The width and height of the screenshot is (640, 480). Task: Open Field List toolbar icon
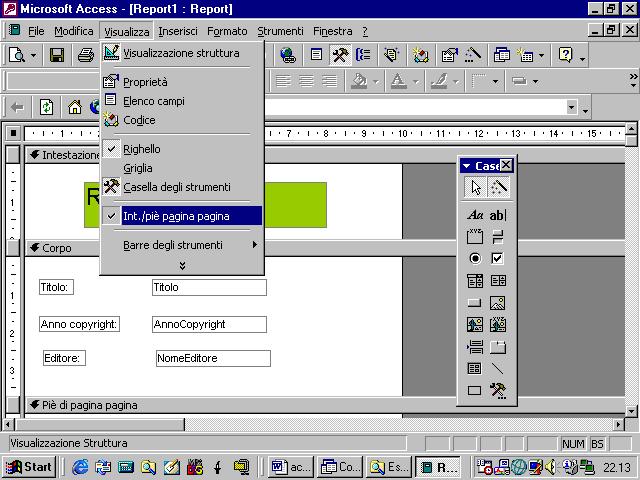316,55
